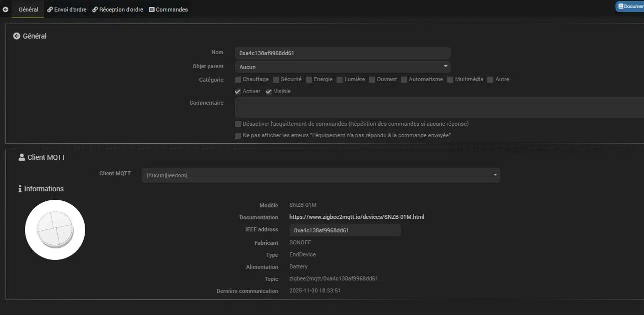Enable the Chauffage category checkbox
The image size is (644, 315).
[238, 80]
